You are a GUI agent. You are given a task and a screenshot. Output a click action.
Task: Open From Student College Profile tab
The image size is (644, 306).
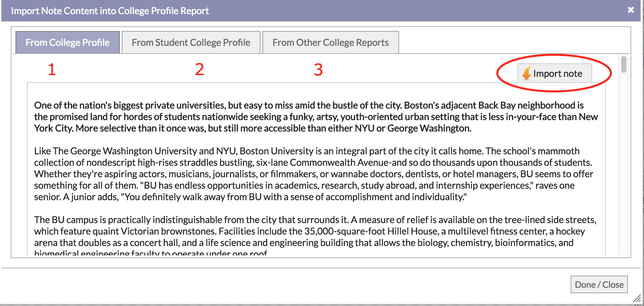point(191,42)
